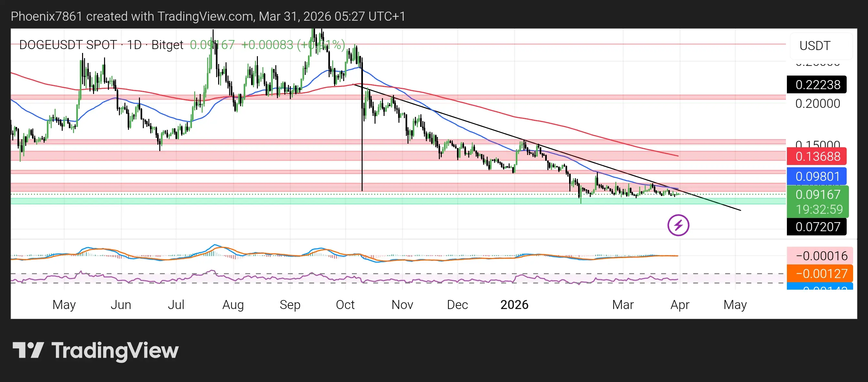
Task: Click the green 0.09167 current price label
Action: click(x=818, y=194)
